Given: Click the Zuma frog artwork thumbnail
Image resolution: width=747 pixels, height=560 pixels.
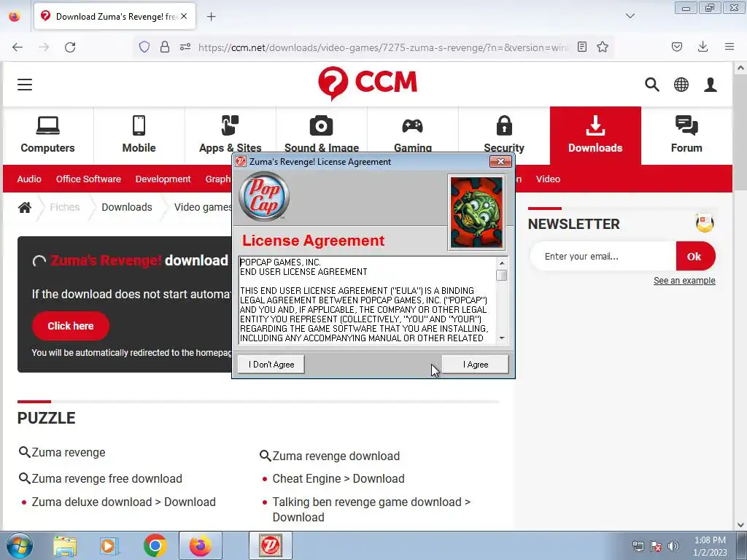Looking at the screenshot, I should coord(476,212).
